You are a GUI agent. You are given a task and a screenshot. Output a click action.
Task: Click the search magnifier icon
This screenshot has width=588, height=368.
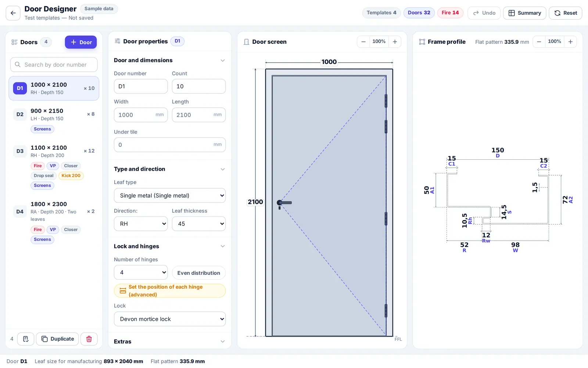point(18,65)
